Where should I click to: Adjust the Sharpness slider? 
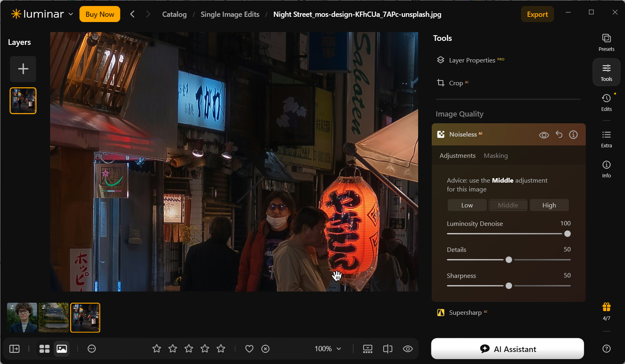coord(509,286)
